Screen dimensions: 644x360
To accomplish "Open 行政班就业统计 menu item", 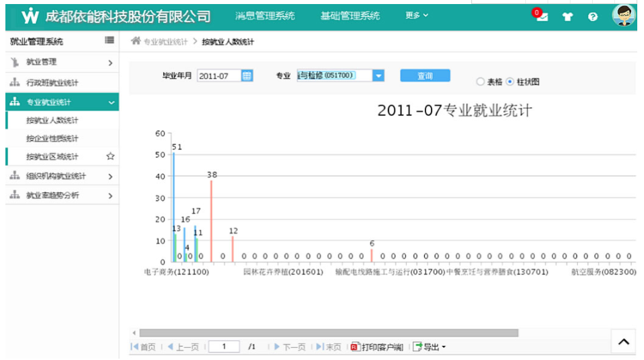I will pyautogui.click(x=52, y=83).
